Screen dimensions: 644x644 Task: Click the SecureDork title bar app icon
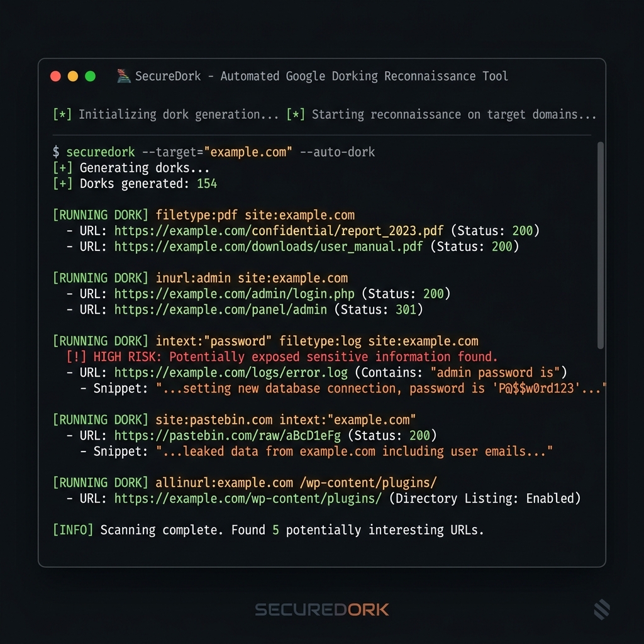pyautogui.click(x=123, y=76)
